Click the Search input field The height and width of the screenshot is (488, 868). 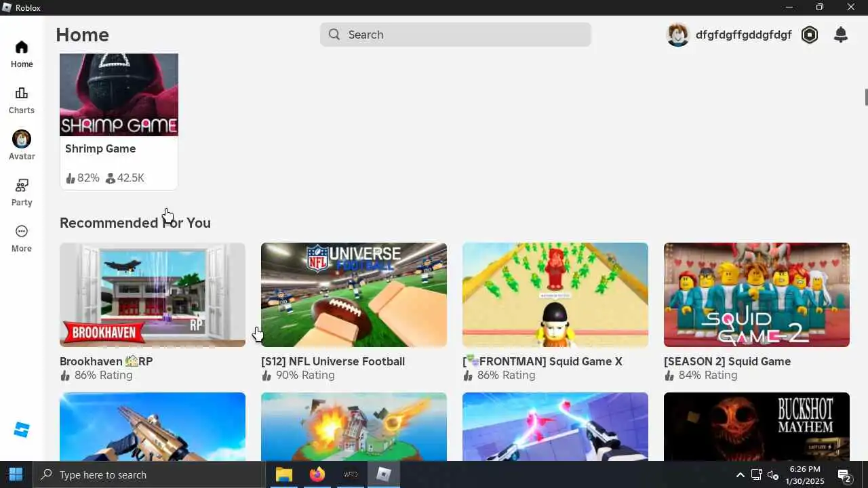pyautogui.click(x=456, y=35)
